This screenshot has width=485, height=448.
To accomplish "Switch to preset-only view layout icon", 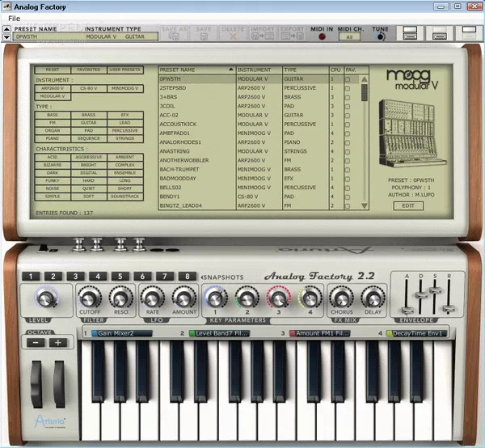I will pyautogui.click(x=469, y=33).
